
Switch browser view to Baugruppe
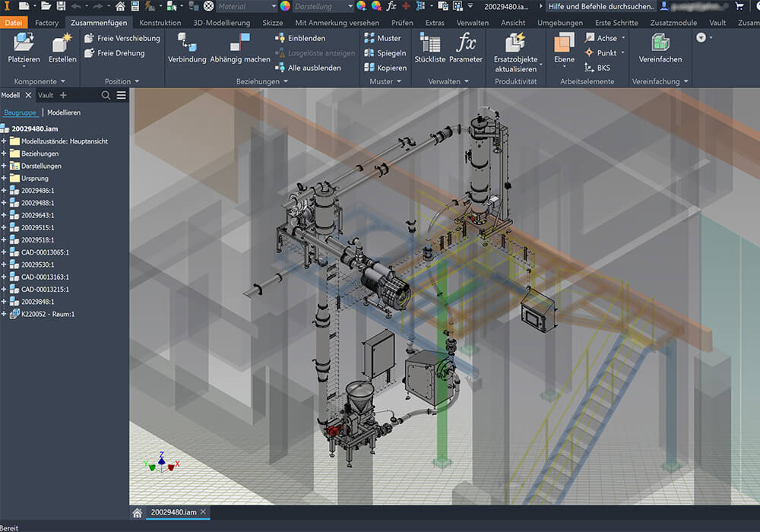20,113
